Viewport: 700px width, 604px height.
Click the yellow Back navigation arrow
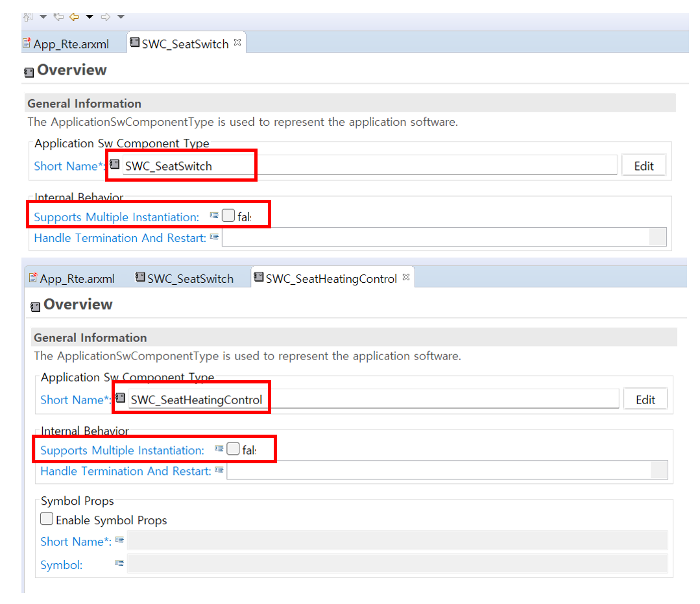pos(75,16)
